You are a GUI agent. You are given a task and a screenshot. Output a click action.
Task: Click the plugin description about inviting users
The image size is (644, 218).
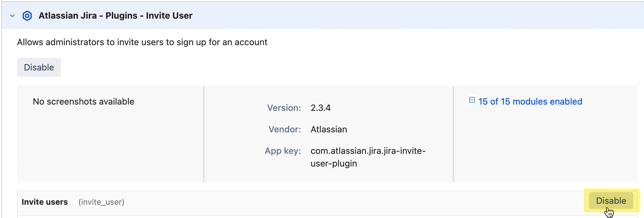click(x=142, y=42)
